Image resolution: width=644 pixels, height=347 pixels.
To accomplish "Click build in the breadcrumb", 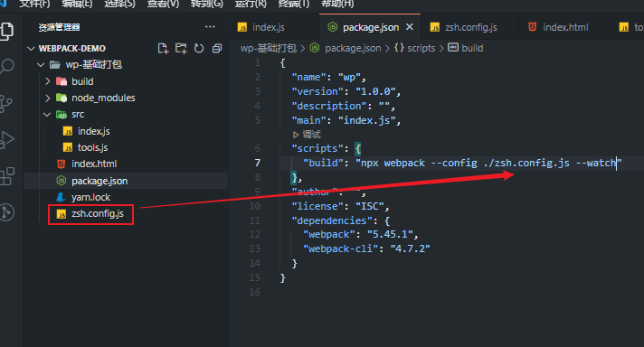I will coord(472,49).
